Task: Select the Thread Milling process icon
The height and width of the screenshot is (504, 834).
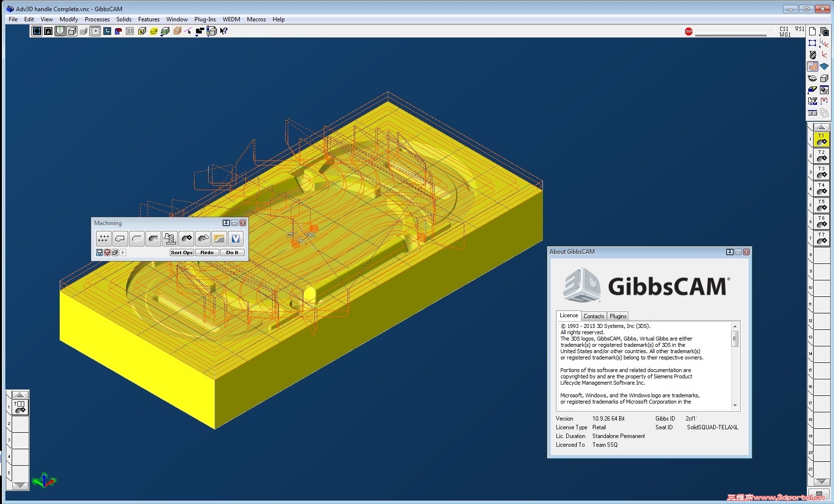Action: (170, 238)
